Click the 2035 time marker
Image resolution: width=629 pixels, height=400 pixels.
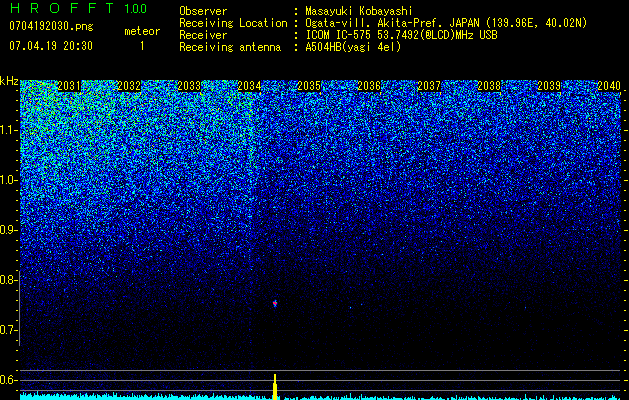(309, 86)
